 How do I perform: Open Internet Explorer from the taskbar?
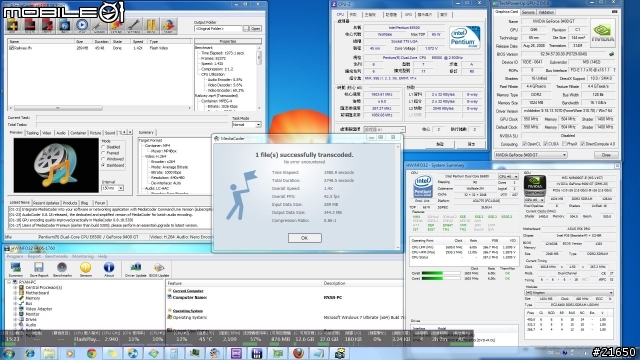(29, 353)
